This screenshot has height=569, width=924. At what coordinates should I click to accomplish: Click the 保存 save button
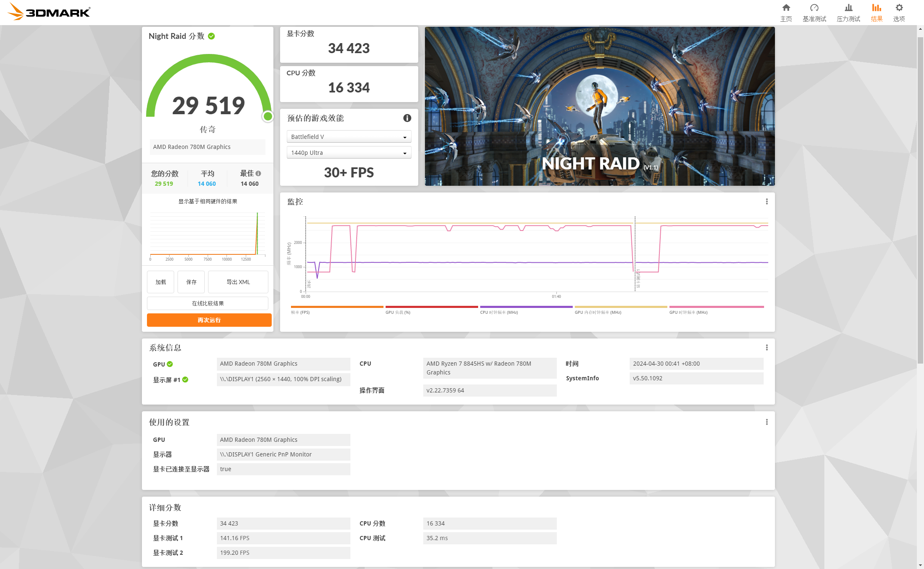pos(191,282)
